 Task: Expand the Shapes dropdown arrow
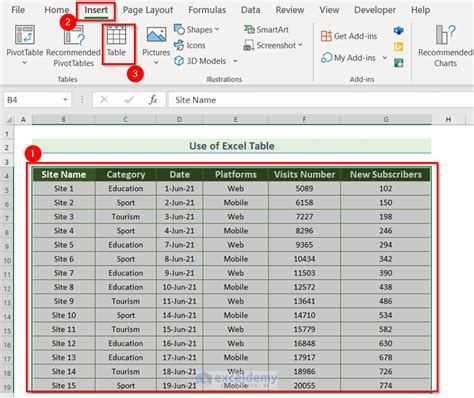pyautogui.click(x=217, y=29)
